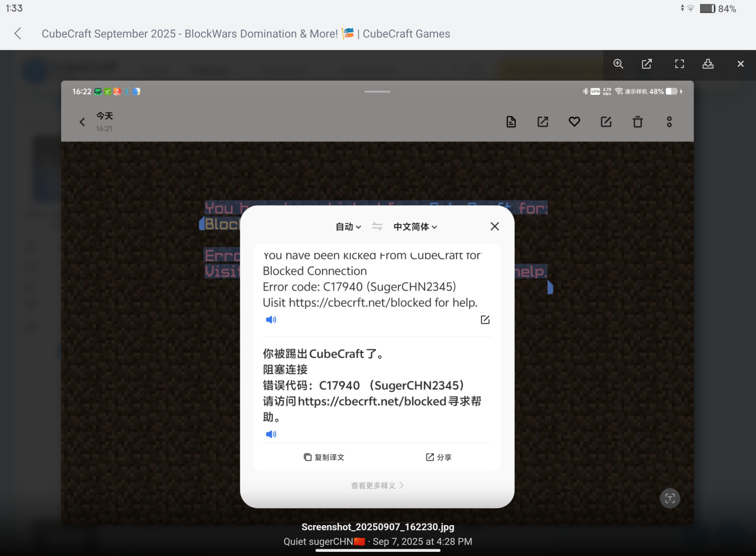
Task: Tap the 今天 date label in gallery header
Action: coord(105,116)
